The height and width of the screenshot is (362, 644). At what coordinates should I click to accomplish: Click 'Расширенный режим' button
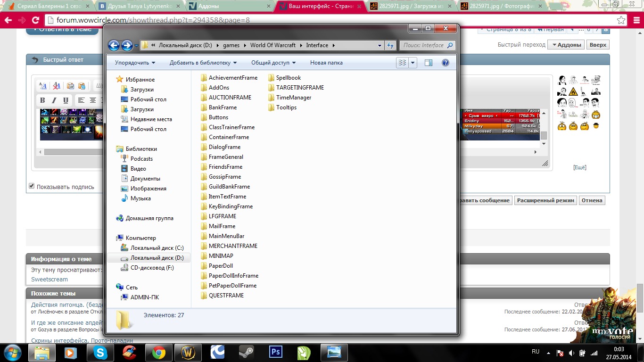[x=545, y=200]
